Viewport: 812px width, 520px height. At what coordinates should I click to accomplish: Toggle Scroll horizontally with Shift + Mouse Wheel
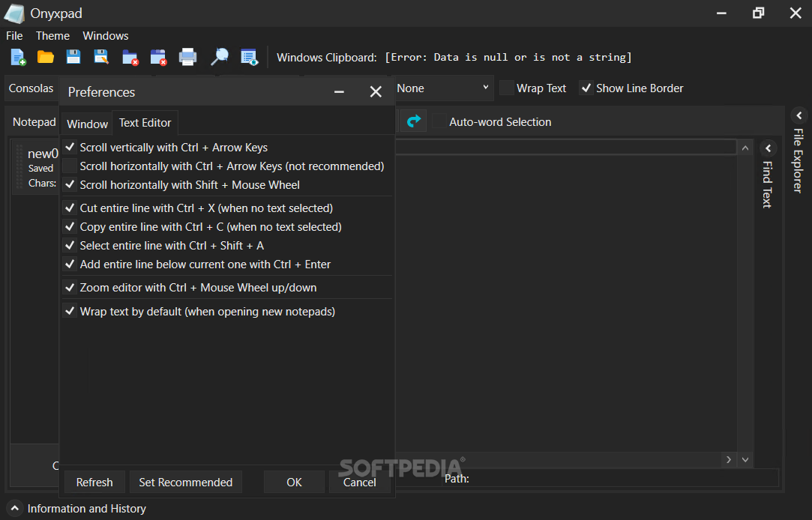(70, 184)
